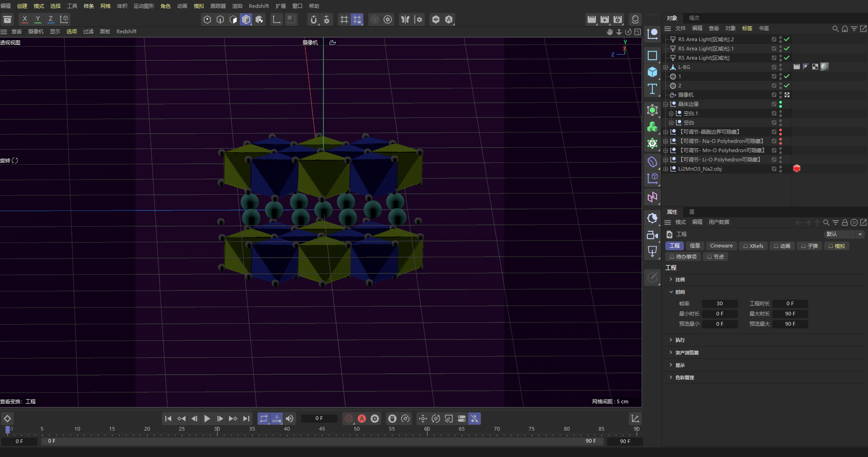Click the coordinate system toggle icon
The image size is (868, 457).
tap(64, 19)
